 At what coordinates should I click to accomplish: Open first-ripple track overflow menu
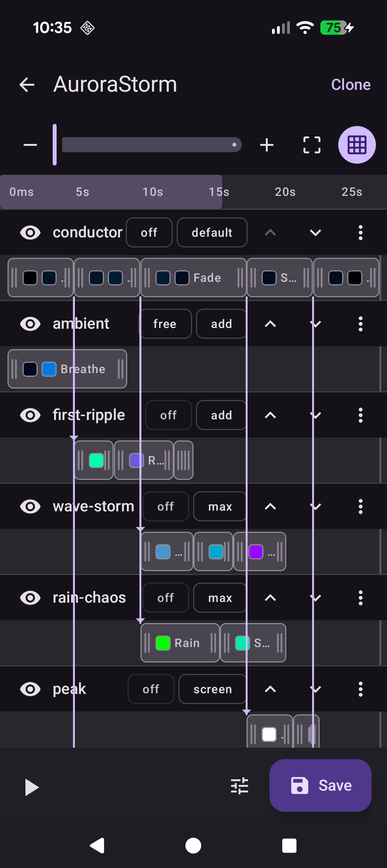(x=360, y=415)
